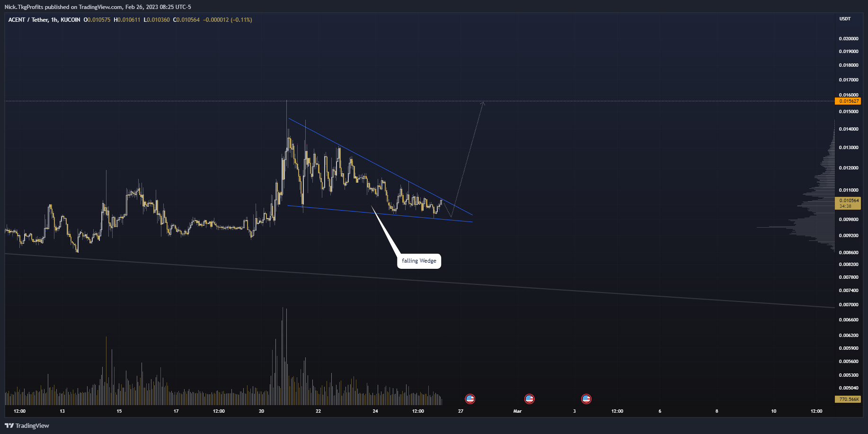Click the date label 20 on time axis
The width and height of the screenshot is (868, 434).
click(261, 411)
